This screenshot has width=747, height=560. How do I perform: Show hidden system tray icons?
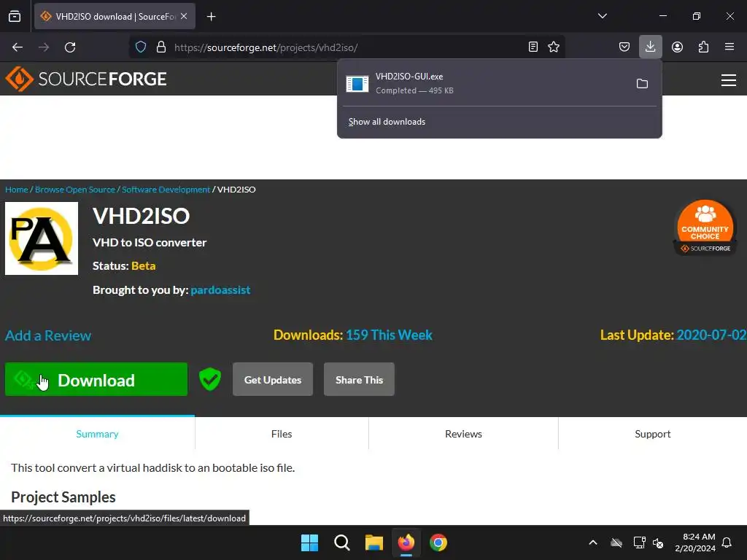593,542
